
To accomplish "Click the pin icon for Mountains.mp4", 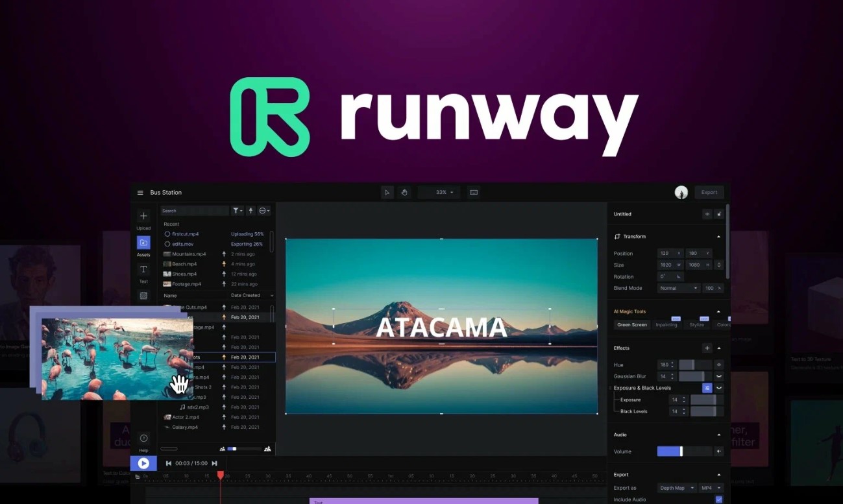I will pos(224,254).
